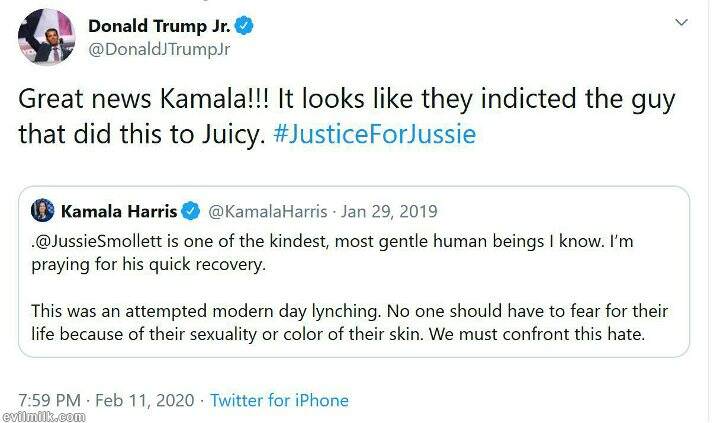This screenshot has width=720, height=423.
Task: Click the Feb 11, 2020 posting date
Action: pos(145,400)
